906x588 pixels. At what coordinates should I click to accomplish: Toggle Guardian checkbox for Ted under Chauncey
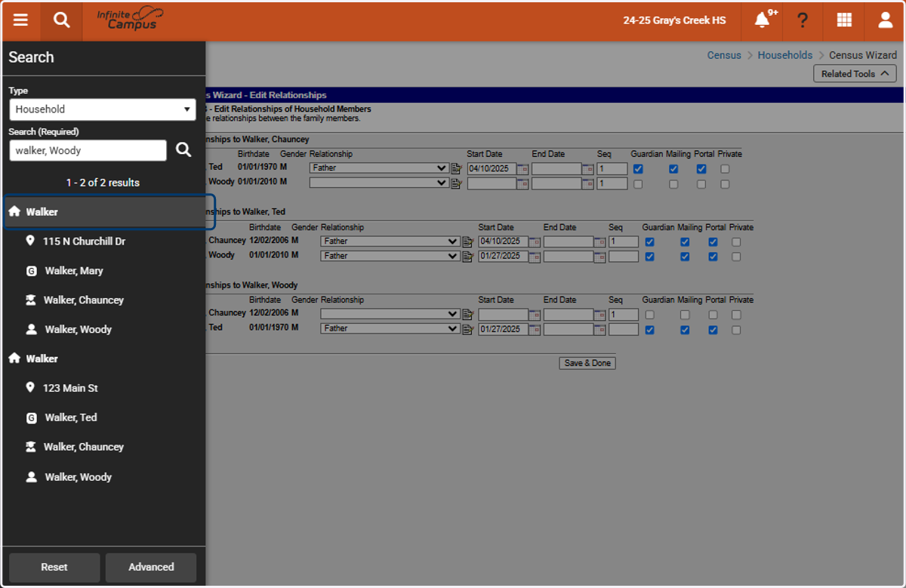point(638,169)
